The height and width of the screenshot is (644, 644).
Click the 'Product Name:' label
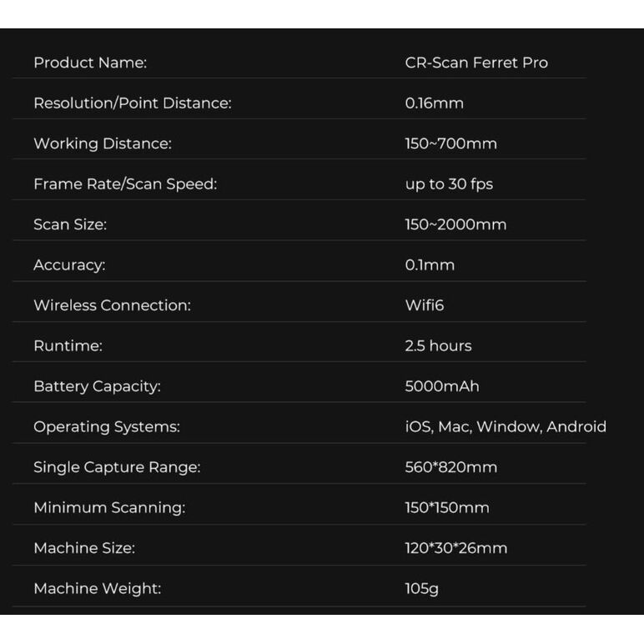tap(90, 63)
